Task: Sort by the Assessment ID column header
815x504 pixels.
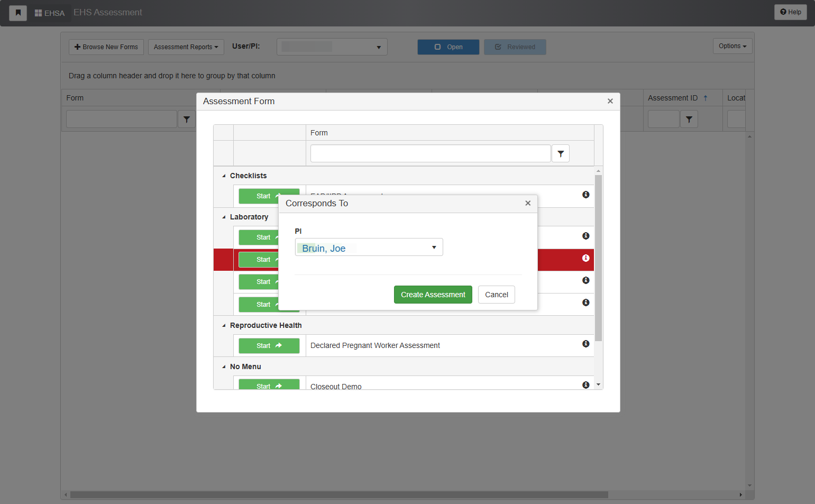Action: point(673,98)
